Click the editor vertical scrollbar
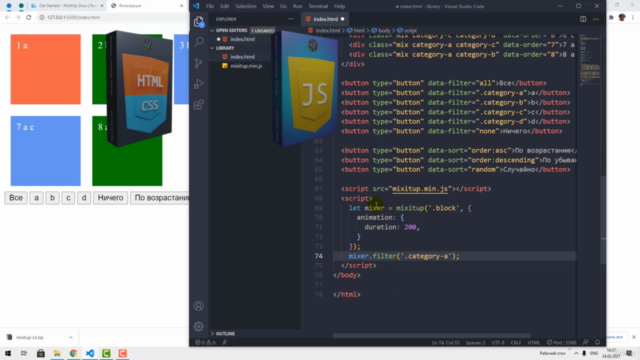Screen dimensions: 640x360 tap(603, 220)
